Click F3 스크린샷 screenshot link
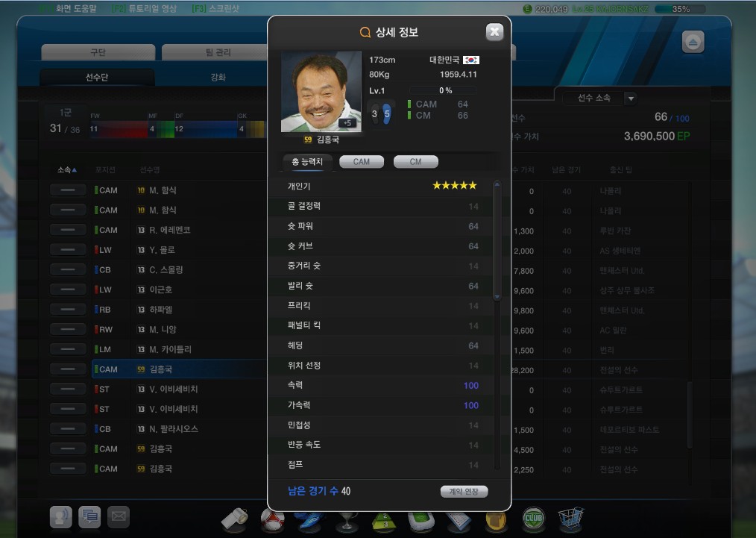 coord(215,9)
